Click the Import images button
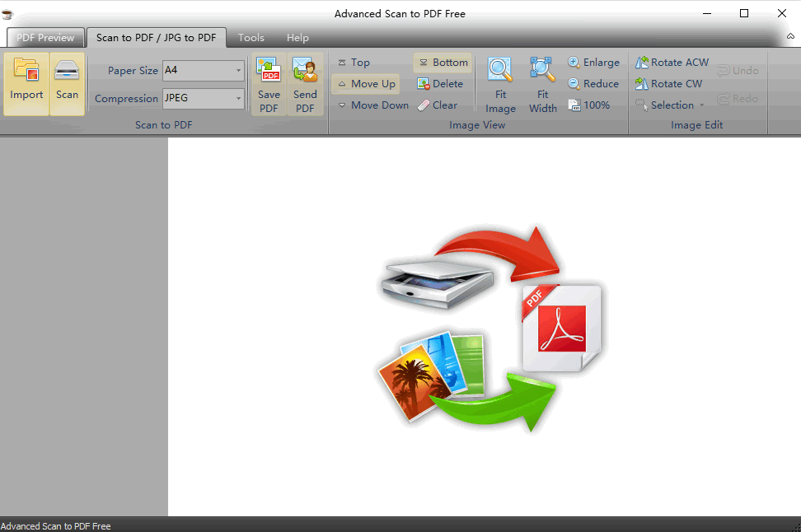801x532 pixels. point(26,84)
